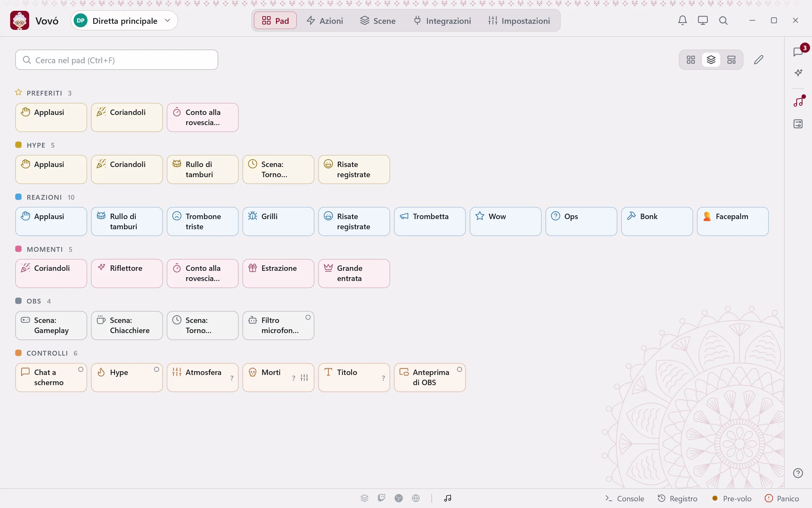The width and height of the screenshot is (812, 508).
Task: Collapse the MOMENTI section header
Action: (x=44, y=249)
